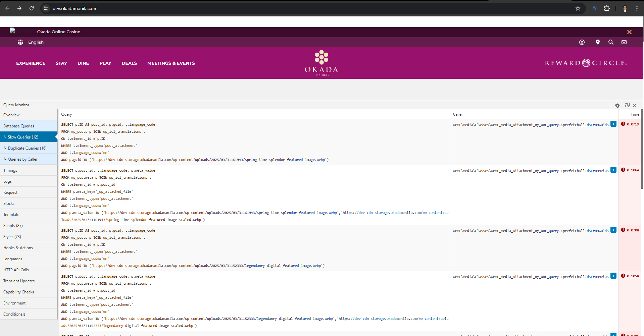The image size is (644, 336).
Task: Click the blue extension icon beside extensions
Action: point(594,8)
